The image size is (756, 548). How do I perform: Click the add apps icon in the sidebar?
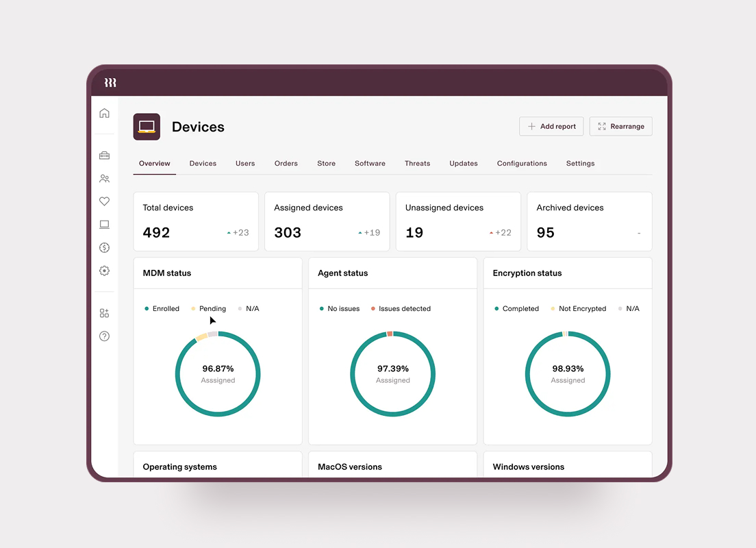coord(104,312)
